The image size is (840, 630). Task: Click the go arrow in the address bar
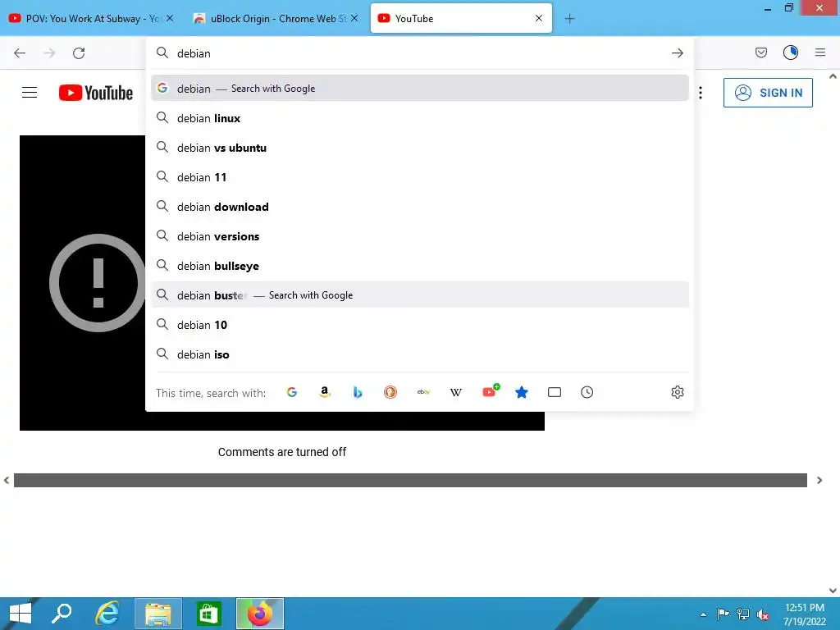point(677,52)
